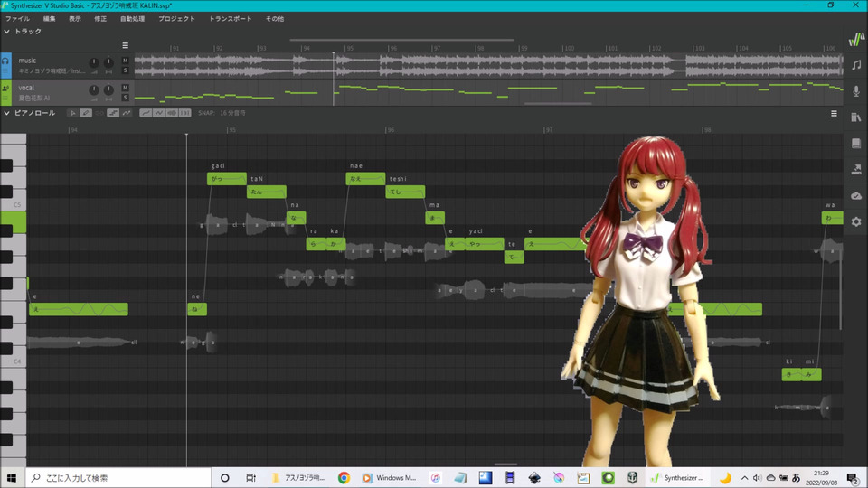Collapse the トラック section
868x488 pixels.
(x=6, y=32)
